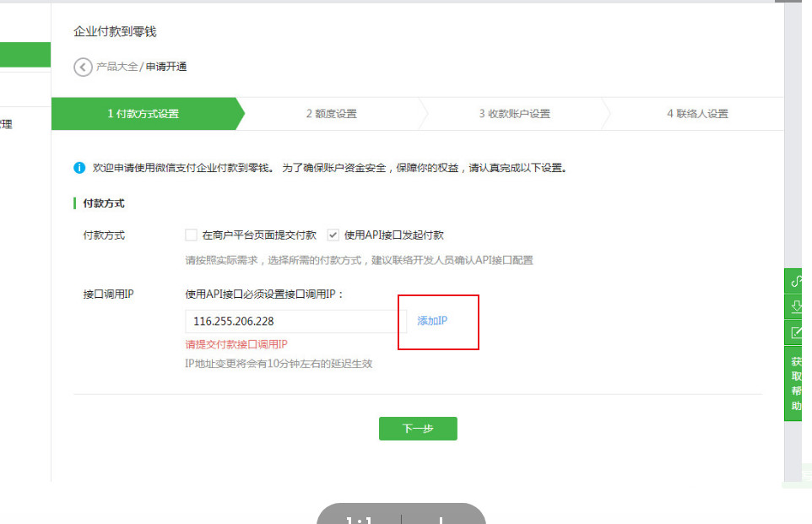
Task: Go to step 3 收款账户设置
Action: point(514,113)
